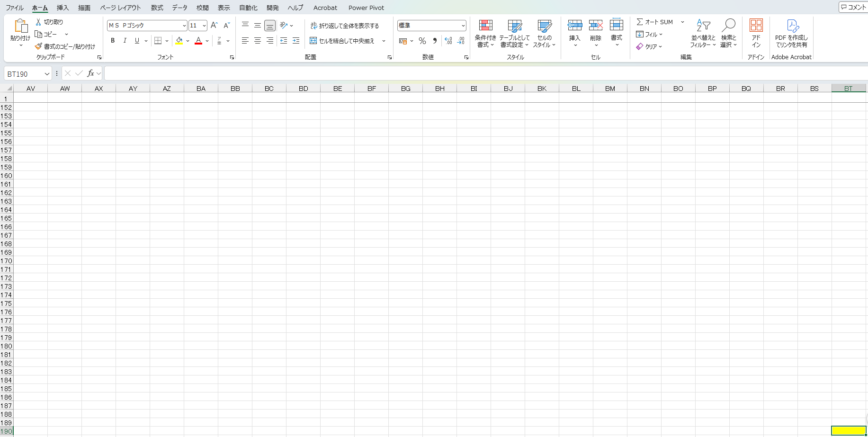
Task: Click the decrease font size icon
Action: tap(226, 26)
